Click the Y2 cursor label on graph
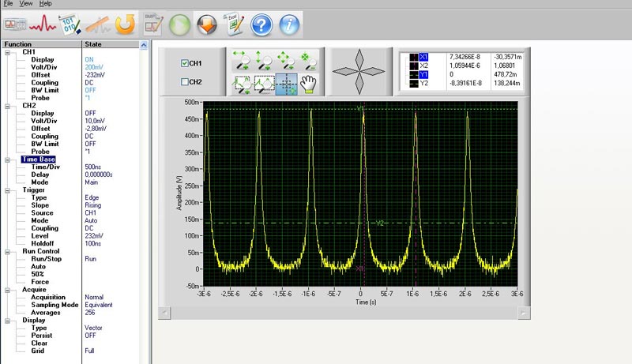 pos(380,223)
